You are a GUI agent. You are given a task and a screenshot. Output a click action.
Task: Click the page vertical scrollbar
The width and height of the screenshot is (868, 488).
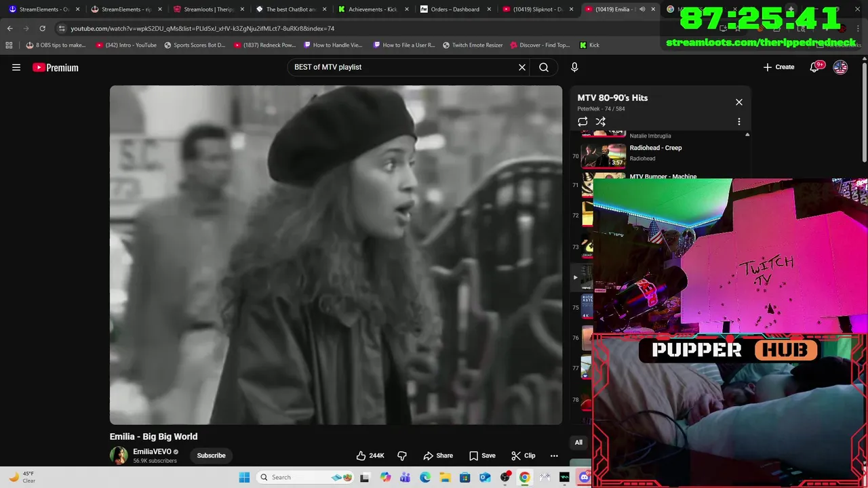[x=864, y=112]
